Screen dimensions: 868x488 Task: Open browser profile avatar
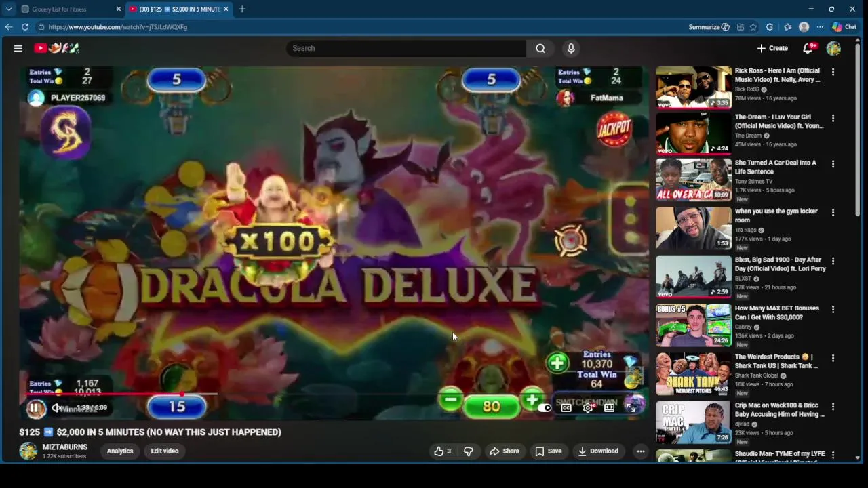[804, 27]
